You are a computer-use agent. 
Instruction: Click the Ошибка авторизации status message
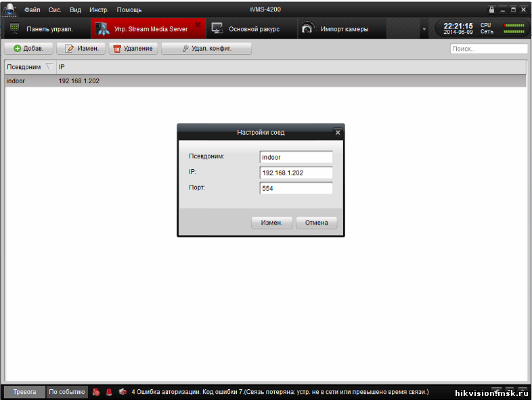coord(280,392)
